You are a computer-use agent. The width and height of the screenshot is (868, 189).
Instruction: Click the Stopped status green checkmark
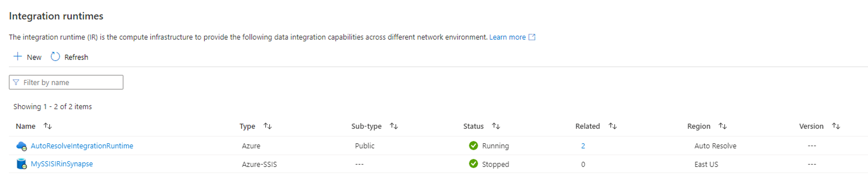(x=473, y=164)
